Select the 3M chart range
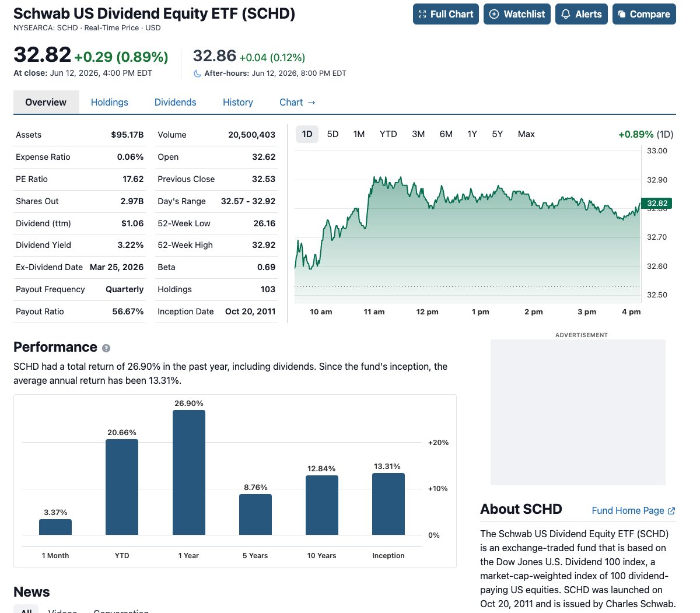The image size is (700, 613). click(x=418, y=134)
